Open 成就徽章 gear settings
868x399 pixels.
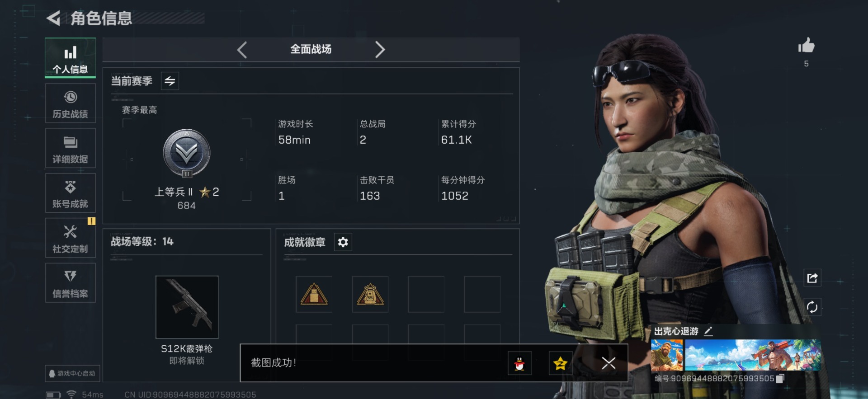point(343,242)
